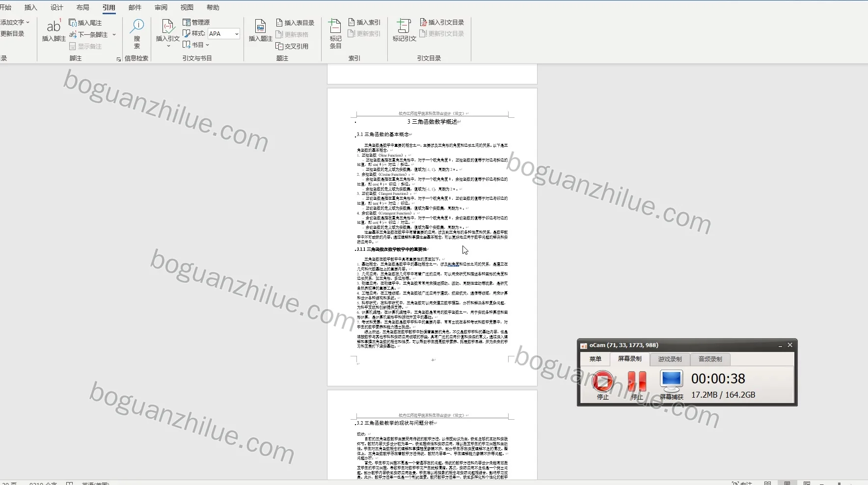Image resolution: width=868 pixels, height=485 pixels.
Task: Expand the Bibliography (书目) dropdown
Action: 196,45
